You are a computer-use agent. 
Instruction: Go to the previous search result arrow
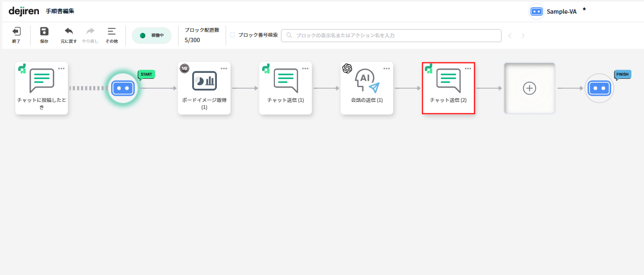(x=510, y=36)
